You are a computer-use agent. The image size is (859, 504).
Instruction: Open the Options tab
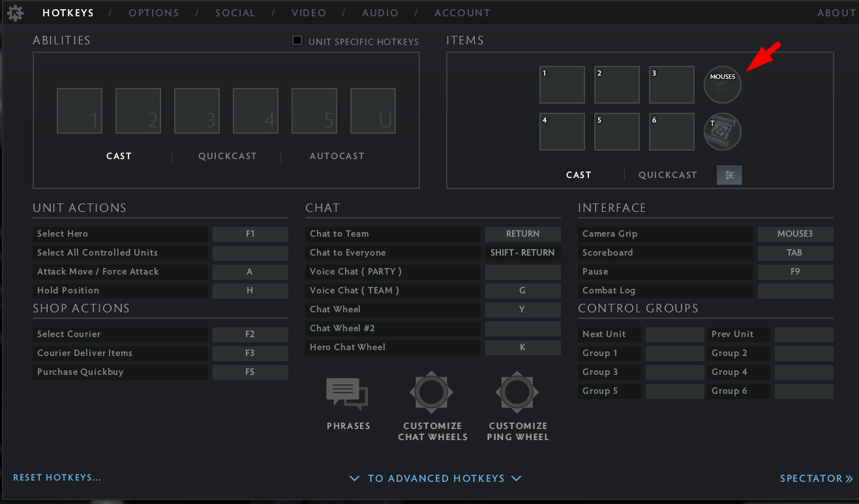(154, 13)
